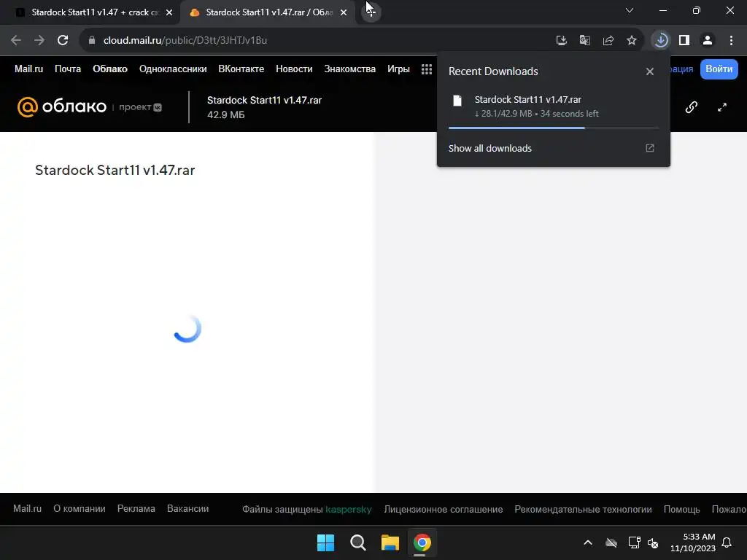This screenshot has height=560, width=747.
Task: Open taskbar Search
Action: 357,542
